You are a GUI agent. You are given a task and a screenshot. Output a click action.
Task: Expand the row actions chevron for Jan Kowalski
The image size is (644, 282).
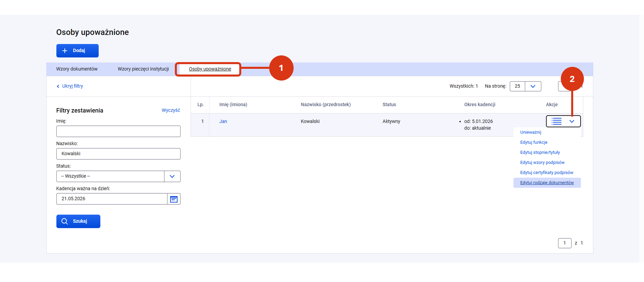pyautogui.click(x=572, y=122)
